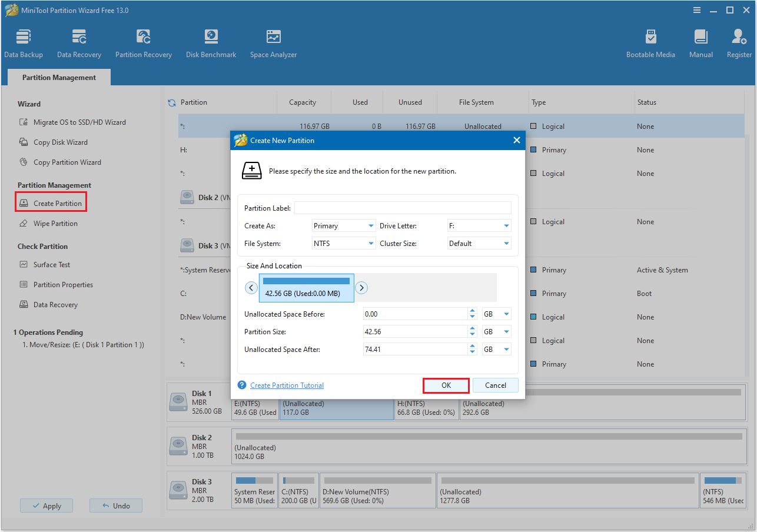This screenshot has width=757, height=532.
Task: Open Disk Benchmark
Action: click(211, 41)
